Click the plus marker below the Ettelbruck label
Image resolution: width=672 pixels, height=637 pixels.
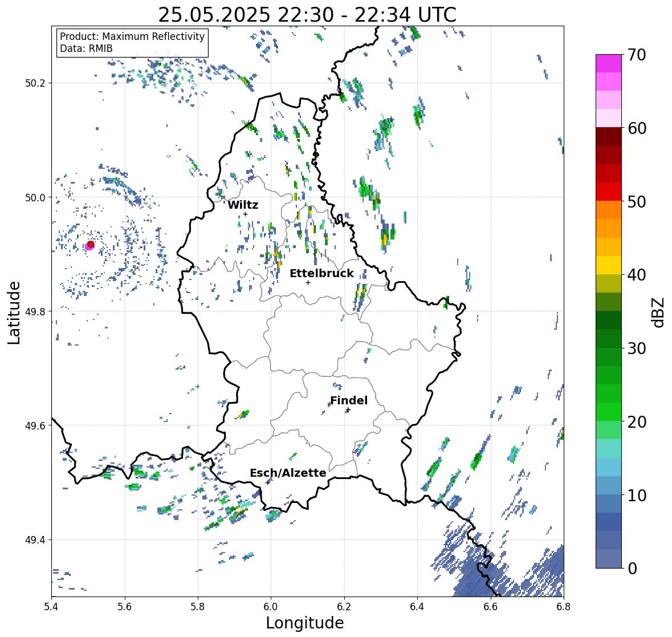(308, 282)
